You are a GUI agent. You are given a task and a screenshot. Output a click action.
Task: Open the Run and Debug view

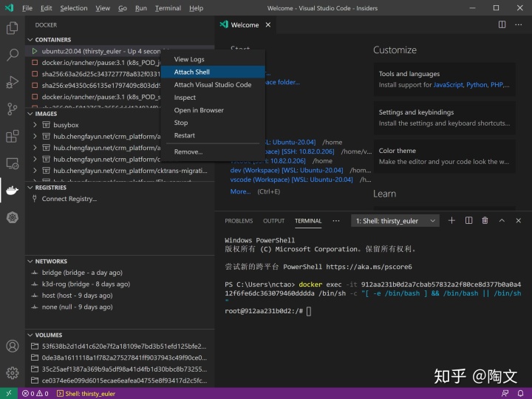(13, 82)
